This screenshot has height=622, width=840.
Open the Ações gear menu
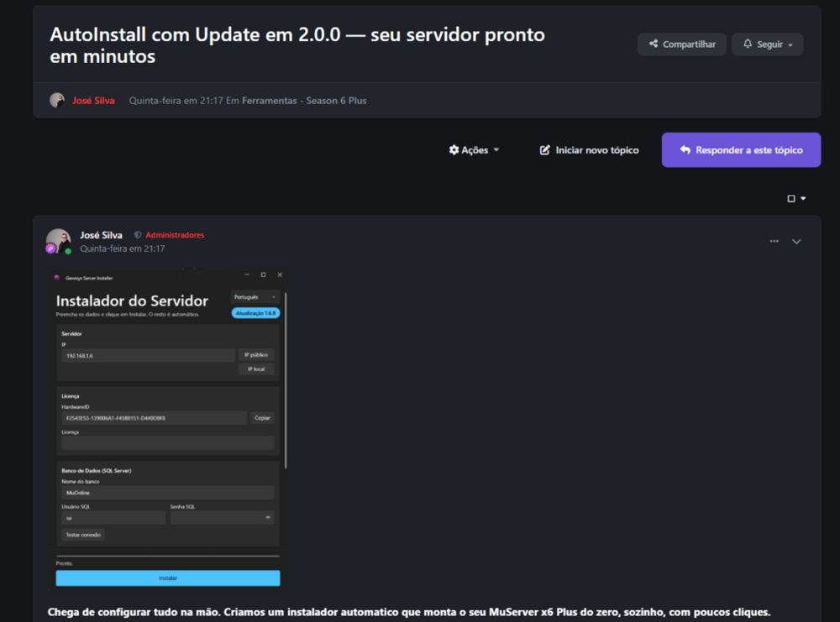click(x=474, y=150)
